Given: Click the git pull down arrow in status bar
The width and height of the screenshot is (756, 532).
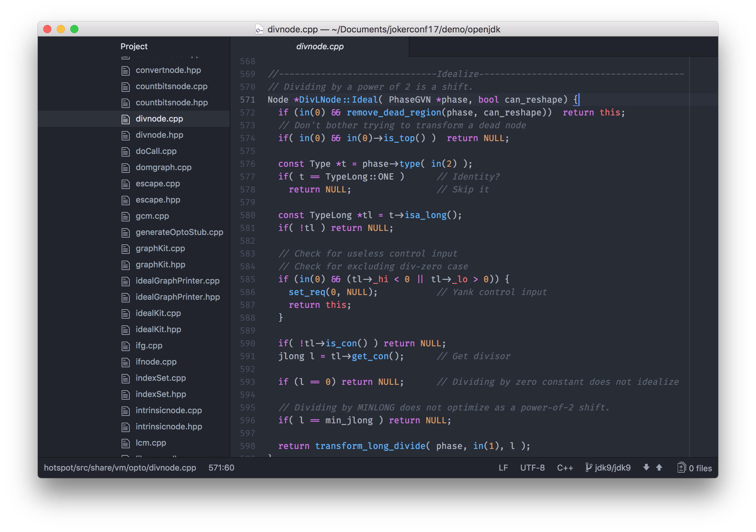Looking at the screenshot, I should point(646,468).
